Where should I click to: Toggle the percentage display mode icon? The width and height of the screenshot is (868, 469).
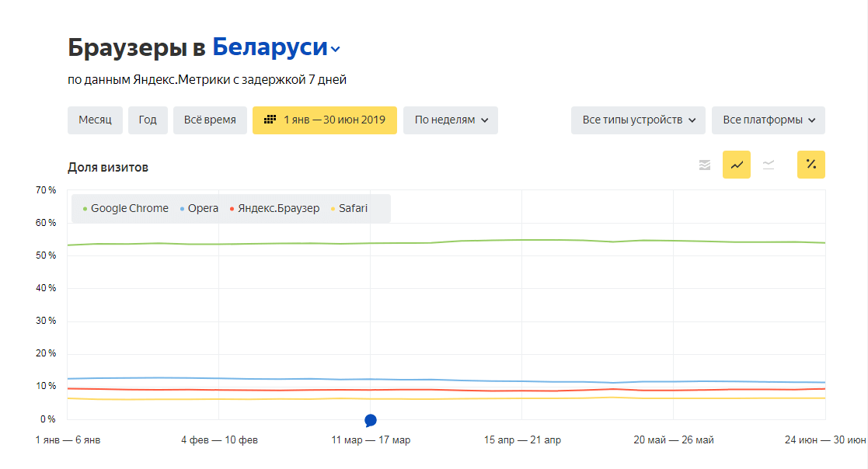pyautogui.click(x=810, y=164)
